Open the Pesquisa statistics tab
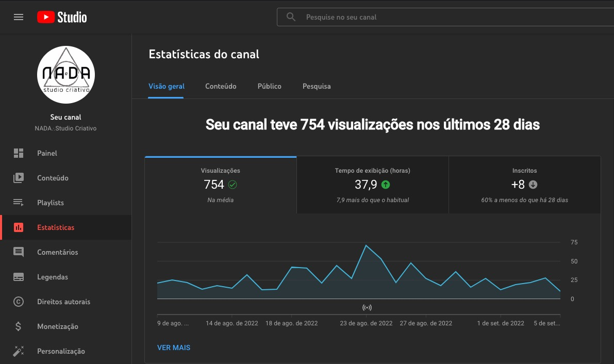This screenshot has width=614, height=364. [x=317, y=86]
